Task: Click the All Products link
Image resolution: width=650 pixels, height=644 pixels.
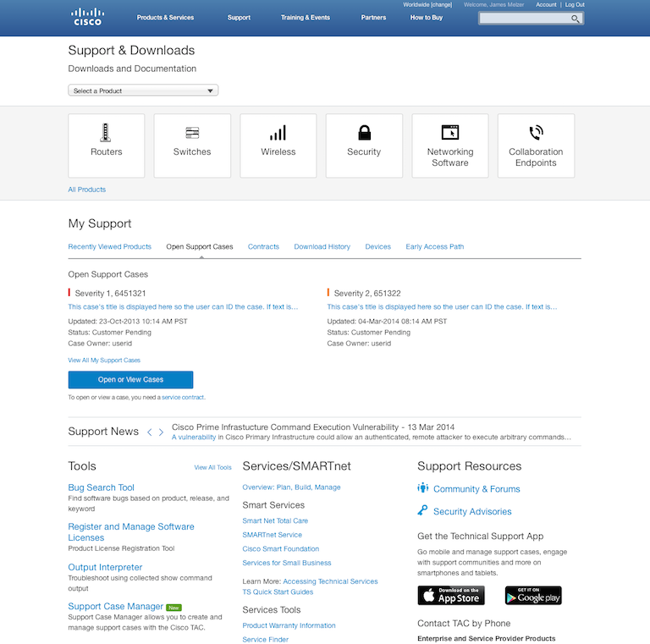Action: coord(87,190)
